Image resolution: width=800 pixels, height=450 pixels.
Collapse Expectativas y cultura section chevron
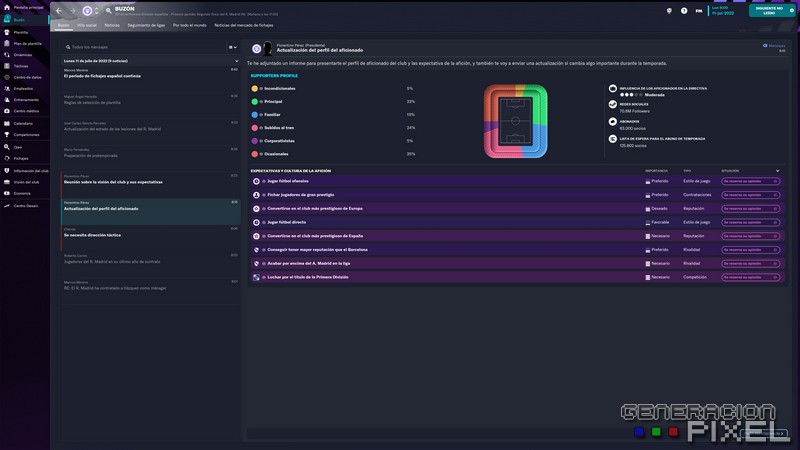(x=778, y=171)
